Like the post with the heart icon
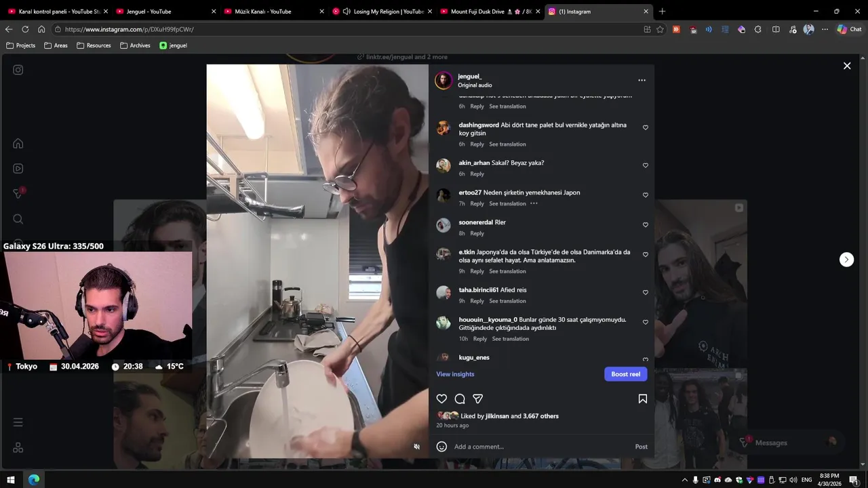This screenshot has height=488, width=868. tap(441, 399)
